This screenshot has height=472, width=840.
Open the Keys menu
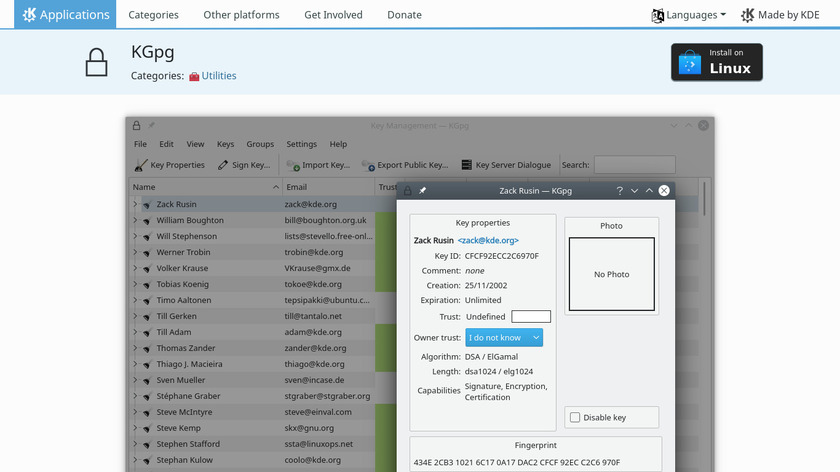(x=226, y=144)
